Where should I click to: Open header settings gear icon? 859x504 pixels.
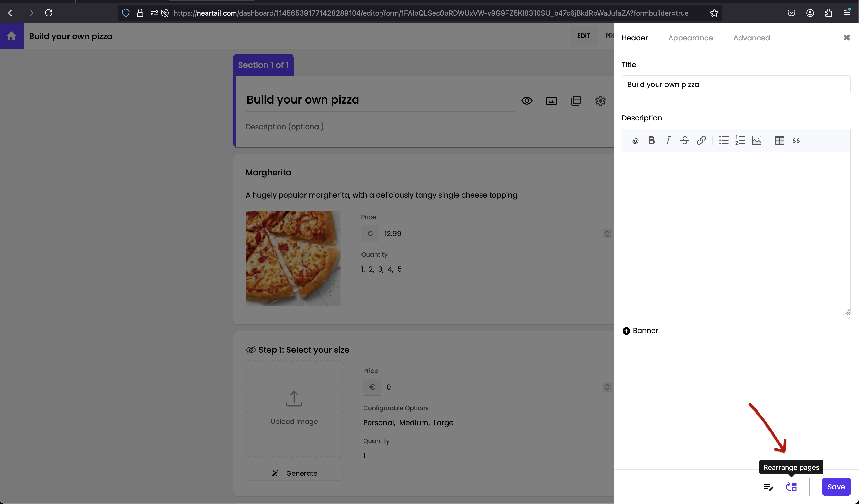600,101
